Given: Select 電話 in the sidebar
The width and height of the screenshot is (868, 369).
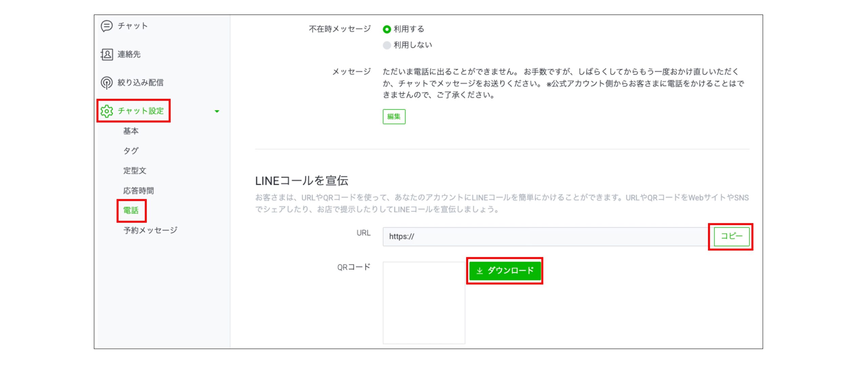Looking at the screenshot, I should (x=132, y=211).
